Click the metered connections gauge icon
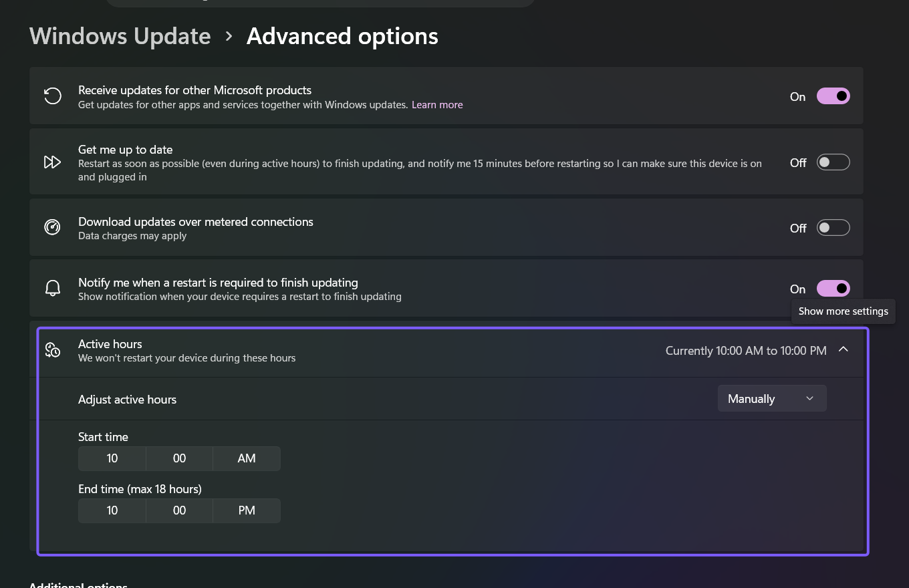909x588 pixels. 53,228
